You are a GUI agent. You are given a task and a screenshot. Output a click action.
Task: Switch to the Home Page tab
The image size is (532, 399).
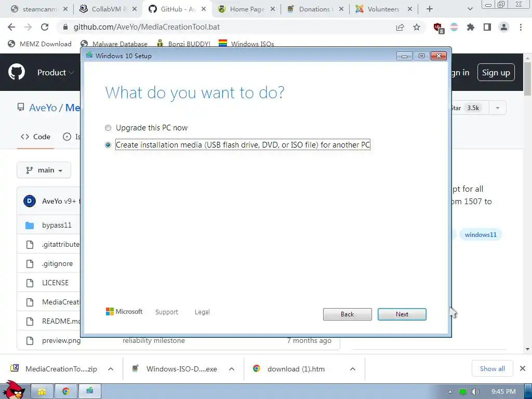(247, 9)
